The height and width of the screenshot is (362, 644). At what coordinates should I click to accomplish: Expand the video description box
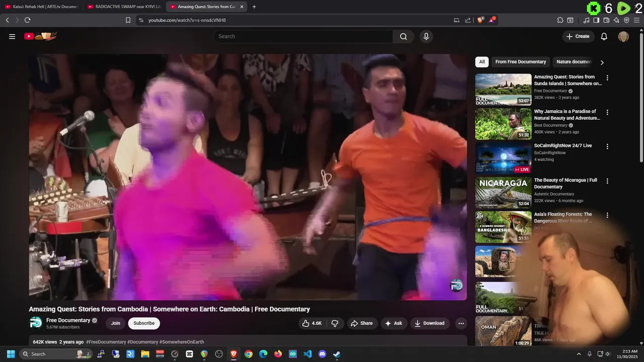pyautogui.click(x=248, y=341)
